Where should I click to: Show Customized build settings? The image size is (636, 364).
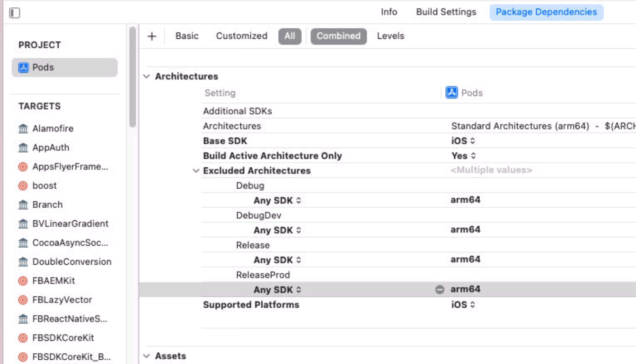pos(241,36)
